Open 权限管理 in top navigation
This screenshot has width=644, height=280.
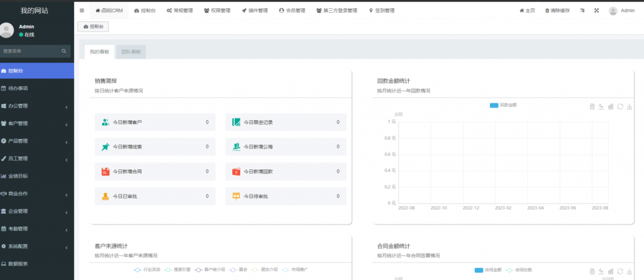coord(218,11)
